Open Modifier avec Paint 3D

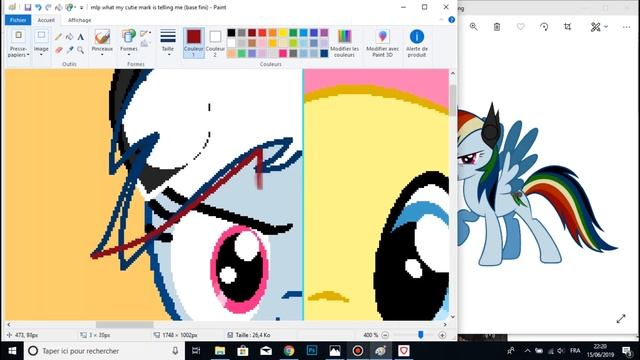(382, 43)
